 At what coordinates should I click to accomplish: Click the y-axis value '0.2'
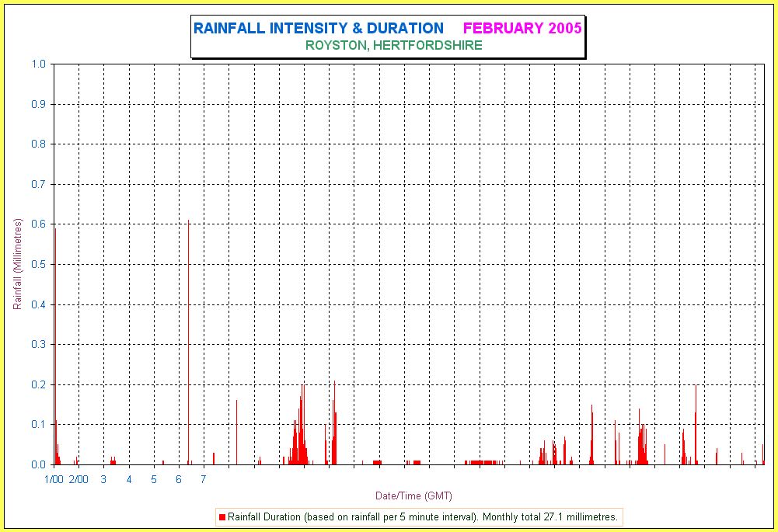coord(39,384)
